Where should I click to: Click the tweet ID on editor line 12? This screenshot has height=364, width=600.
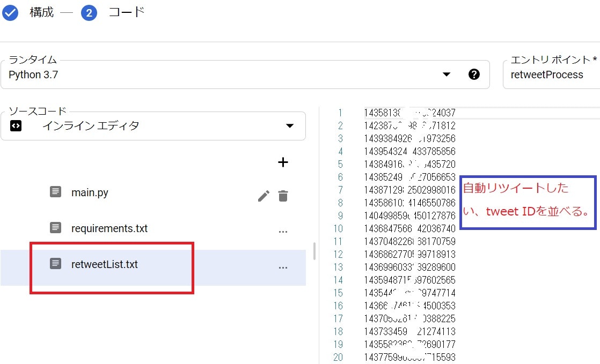[x=409, y=254]
